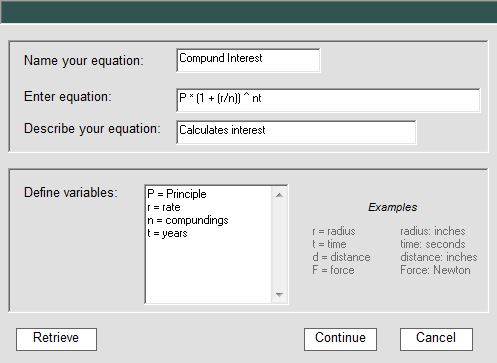Click example 'radius: inches'

click(433, 231)
